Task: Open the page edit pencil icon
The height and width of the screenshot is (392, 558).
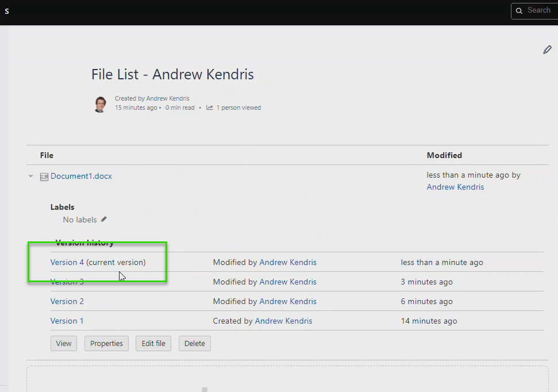Action: pyautogui.click(x=547, y=49)
